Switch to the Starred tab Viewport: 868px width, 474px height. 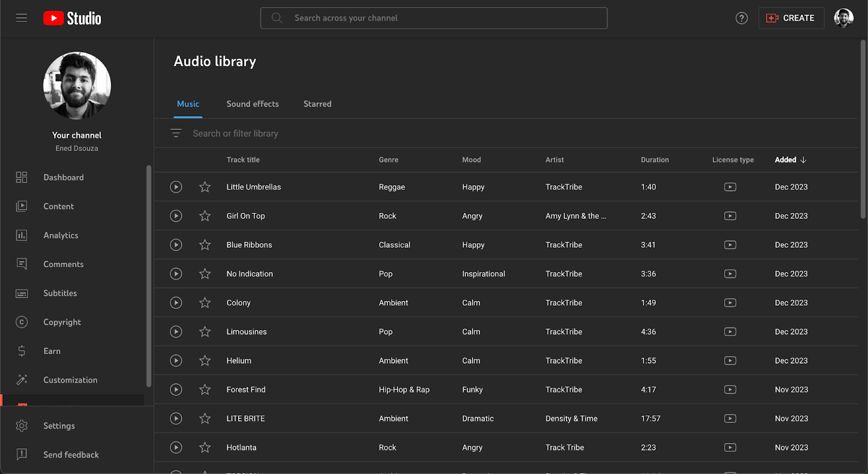[x=317, y=104]
